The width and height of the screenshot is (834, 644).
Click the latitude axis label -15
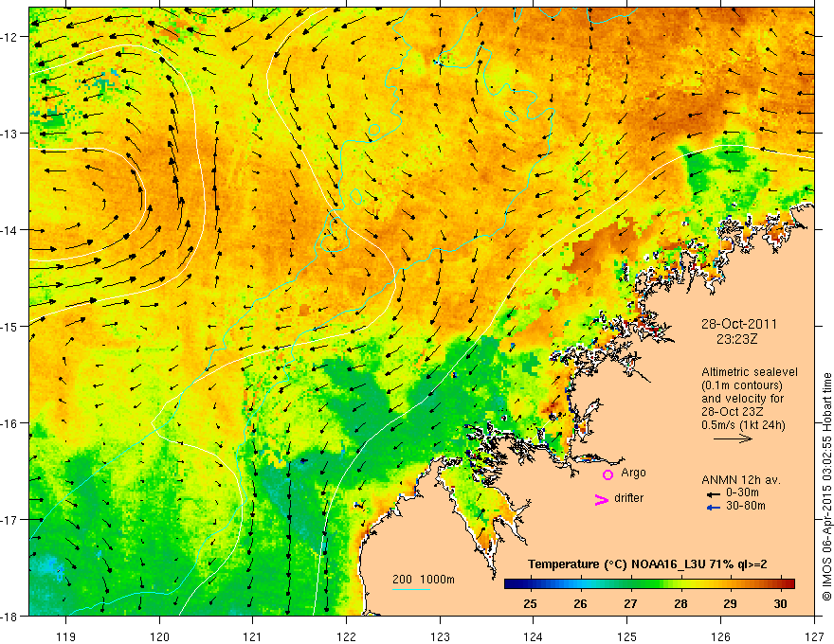pos(10,327)
